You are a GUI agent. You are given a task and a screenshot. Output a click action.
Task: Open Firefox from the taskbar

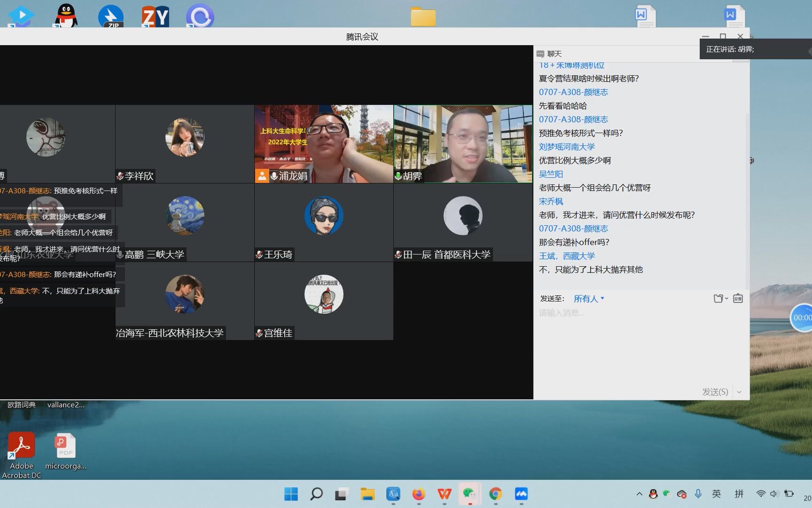pos(418,494)
